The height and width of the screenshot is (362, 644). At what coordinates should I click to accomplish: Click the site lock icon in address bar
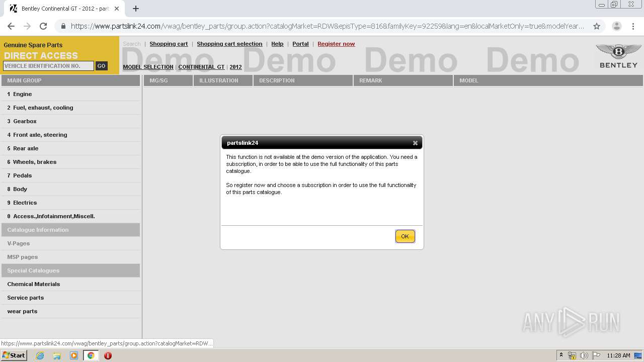pyautogui.click(x=63, y=26)
